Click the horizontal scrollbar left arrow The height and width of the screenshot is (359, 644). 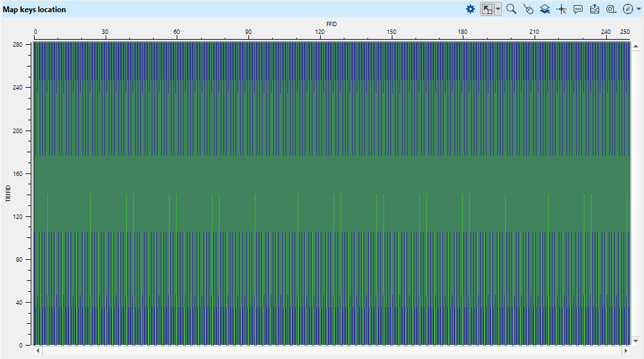coord(38,351)
